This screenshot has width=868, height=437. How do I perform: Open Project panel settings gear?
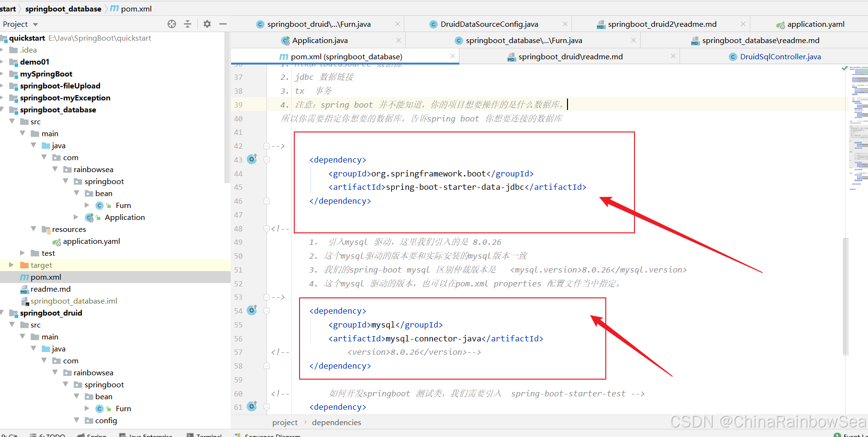[x=207, y=24]
